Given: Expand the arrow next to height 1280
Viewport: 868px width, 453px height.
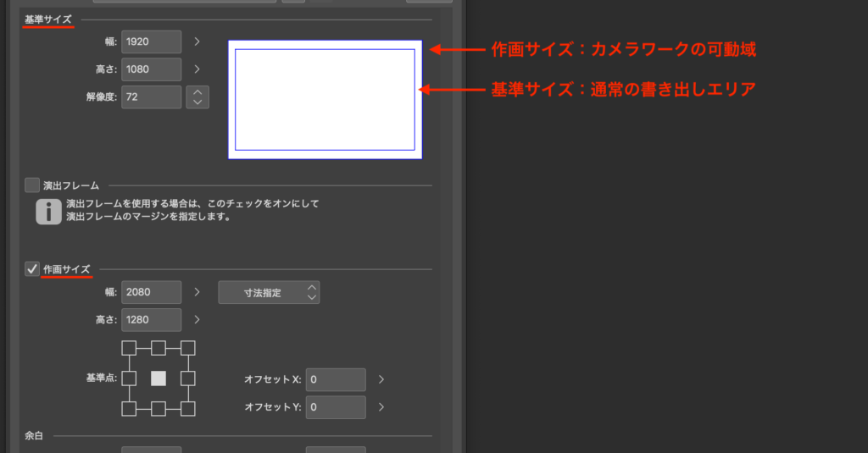Looking at the screenshot, I should pos(197,320).
